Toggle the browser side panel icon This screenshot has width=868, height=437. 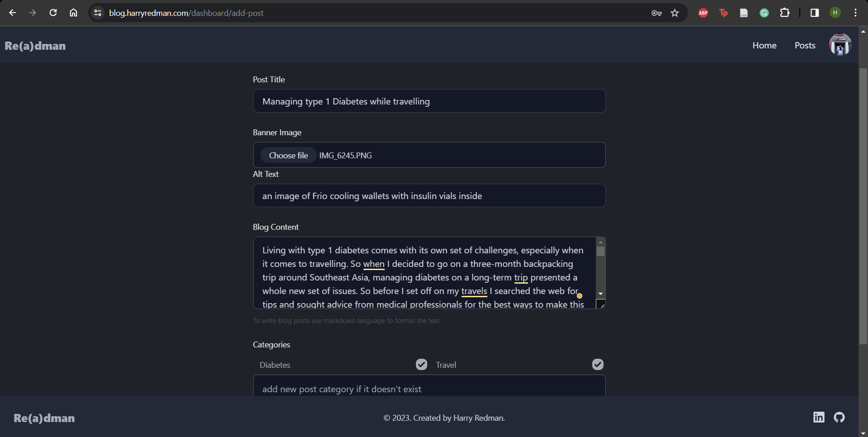814,13
